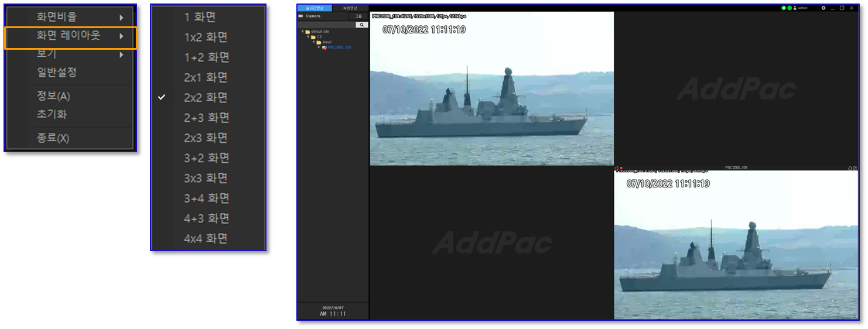Choose the 1 화면 layout option
868x329 pixels.
(x=200, y=17)
